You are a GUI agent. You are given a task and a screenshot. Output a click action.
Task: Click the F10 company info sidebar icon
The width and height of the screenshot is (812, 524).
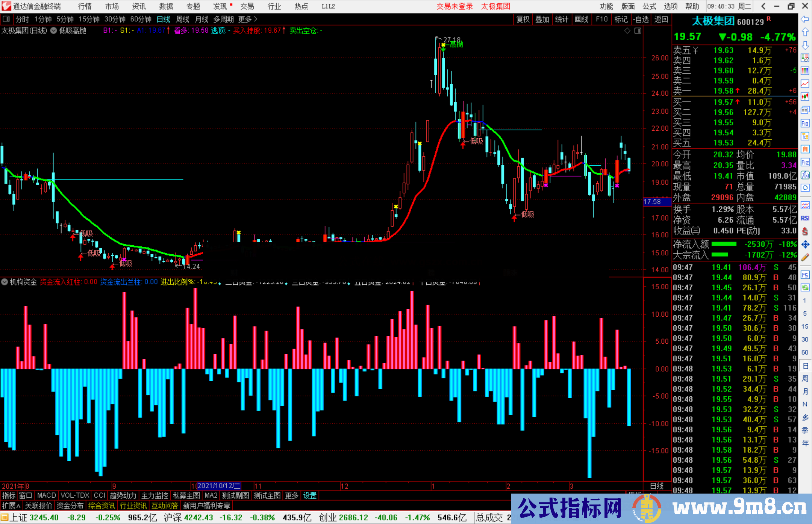805,123
